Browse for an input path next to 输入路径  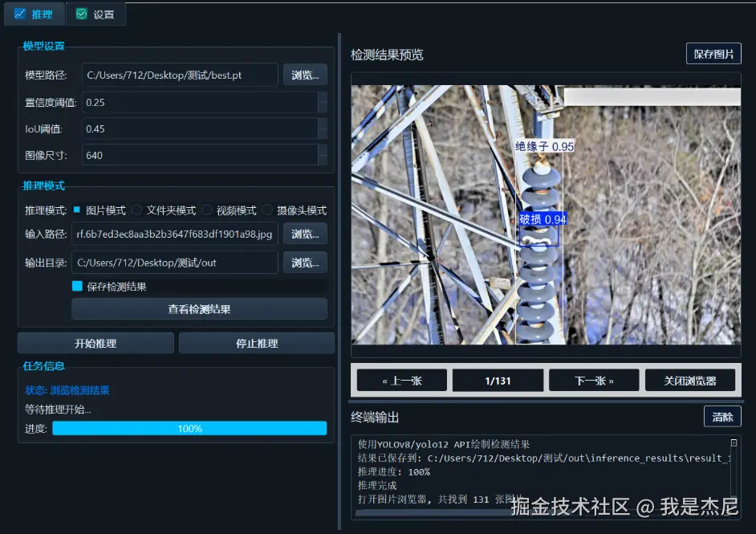pyautogui.click(x=305, y=233)
